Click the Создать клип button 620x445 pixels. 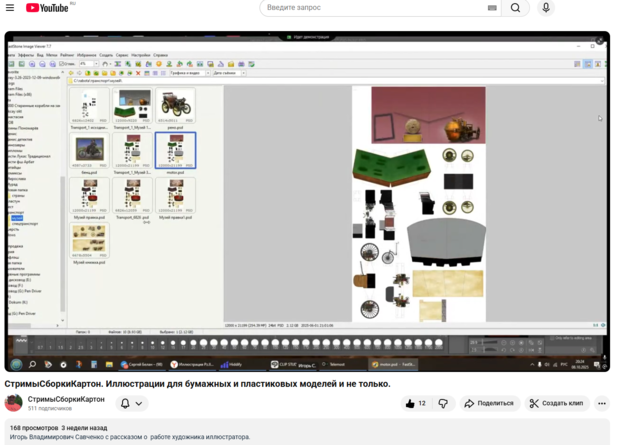point(556,403)
